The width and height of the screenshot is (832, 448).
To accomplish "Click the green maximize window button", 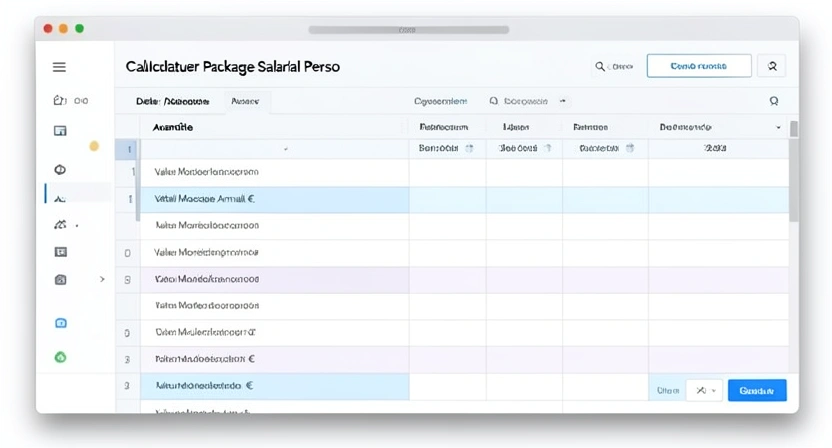I will [x=80, y=29].
